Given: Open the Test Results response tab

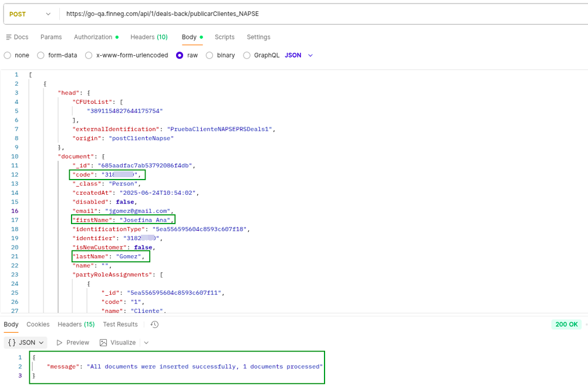Looking at the screenshot, I should [x=120, y=325].
